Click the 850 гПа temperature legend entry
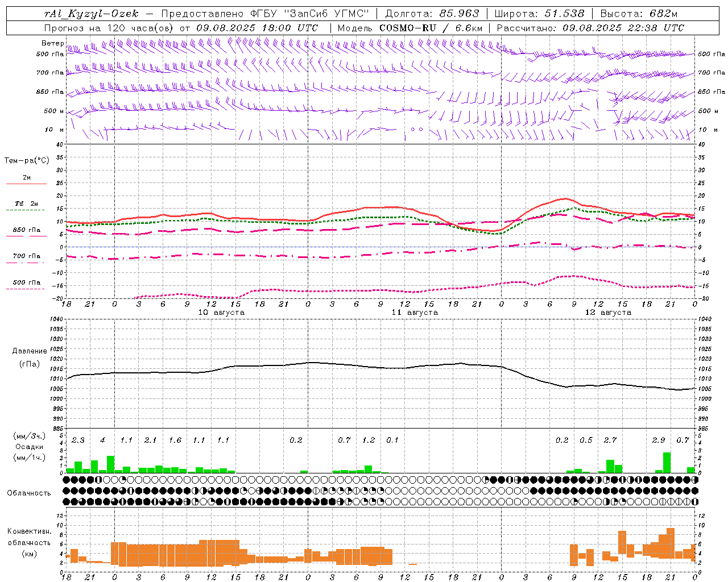The width and height of the screenshot is (728, 582). click(27, 230)
